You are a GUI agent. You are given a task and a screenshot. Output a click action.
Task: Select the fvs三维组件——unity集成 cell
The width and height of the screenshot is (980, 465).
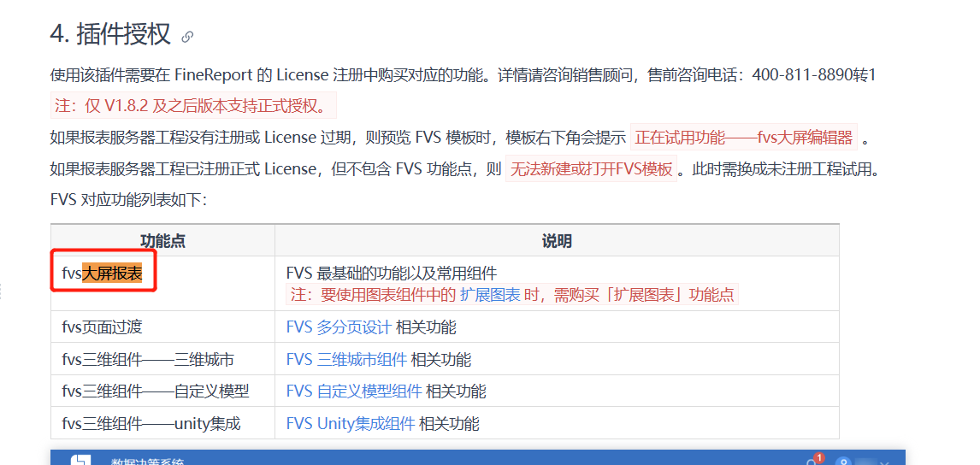click(162, 424)
